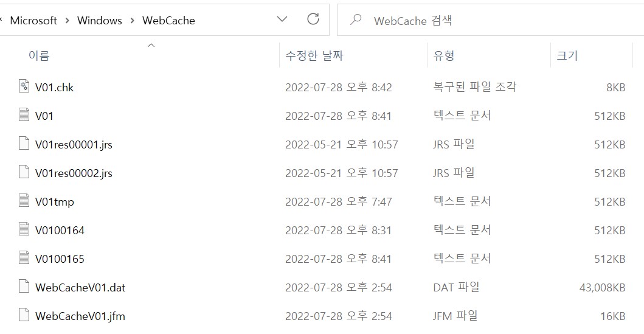Click size value 8KB
644x334 pixels.
(615, 88)
